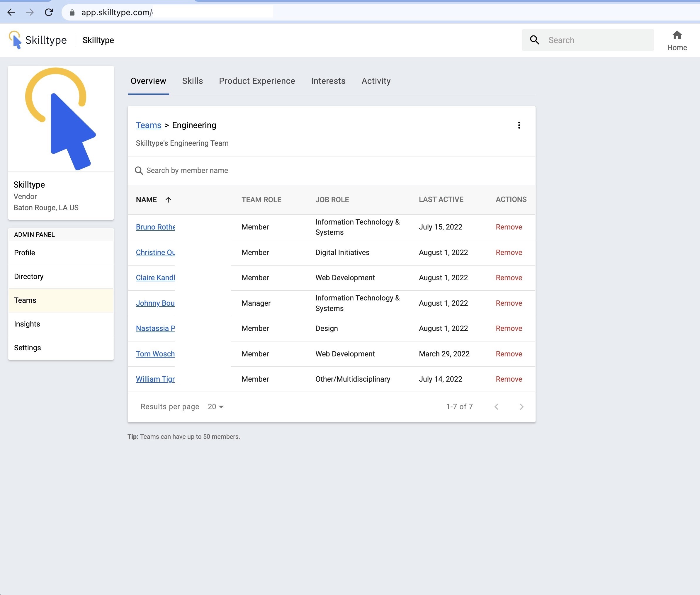Go to previous results page
Viewport: 700px width, 595px height.
point(496,407)
